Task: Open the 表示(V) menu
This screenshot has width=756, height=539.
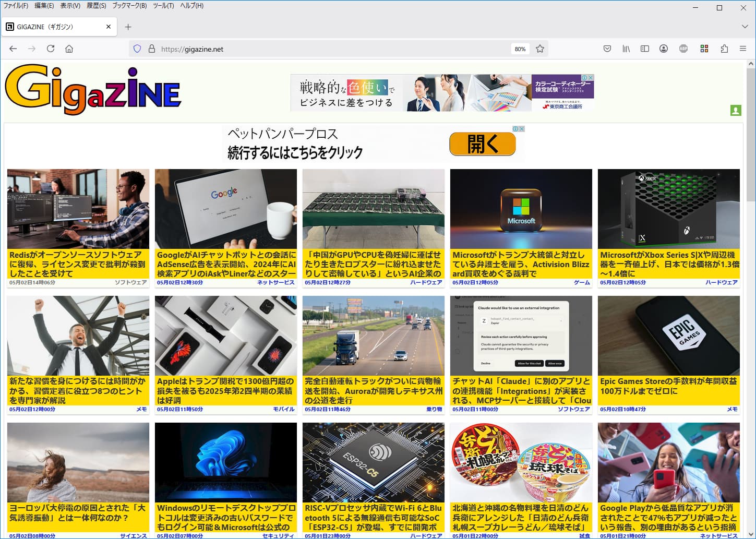Action: [70, 6]
